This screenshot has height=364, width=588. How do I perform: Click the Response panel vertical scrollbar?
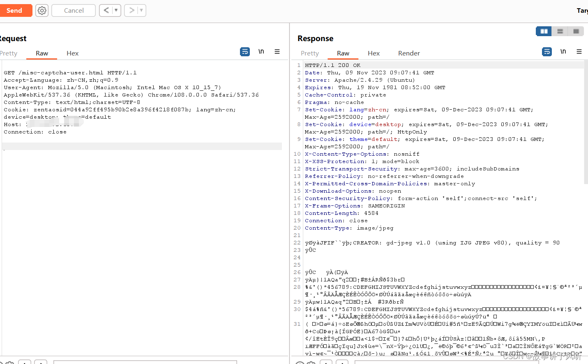coord(586,122)
